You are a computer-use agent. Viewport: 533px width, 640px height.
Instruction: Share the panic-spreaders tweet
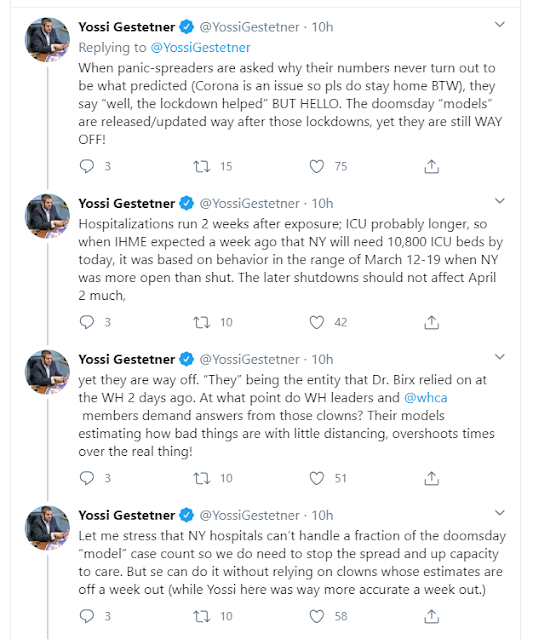431,166
